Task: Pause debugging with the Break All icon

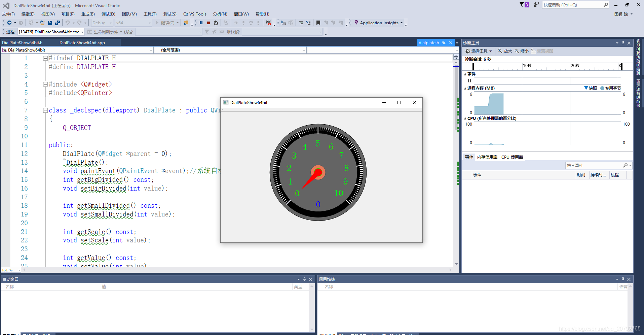Action: tap(201, 23)
